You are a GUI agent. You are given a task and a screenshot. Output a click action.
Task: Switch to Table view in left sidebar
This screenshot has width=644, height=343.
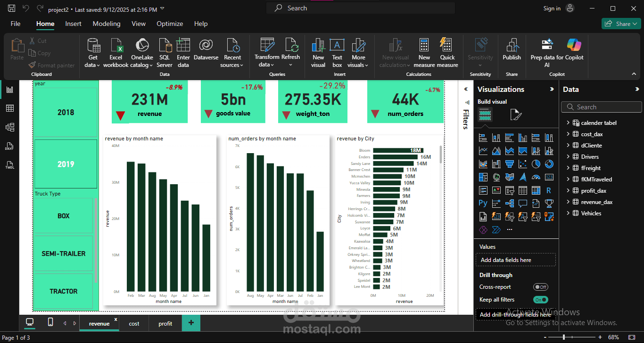tap(9, 108)
